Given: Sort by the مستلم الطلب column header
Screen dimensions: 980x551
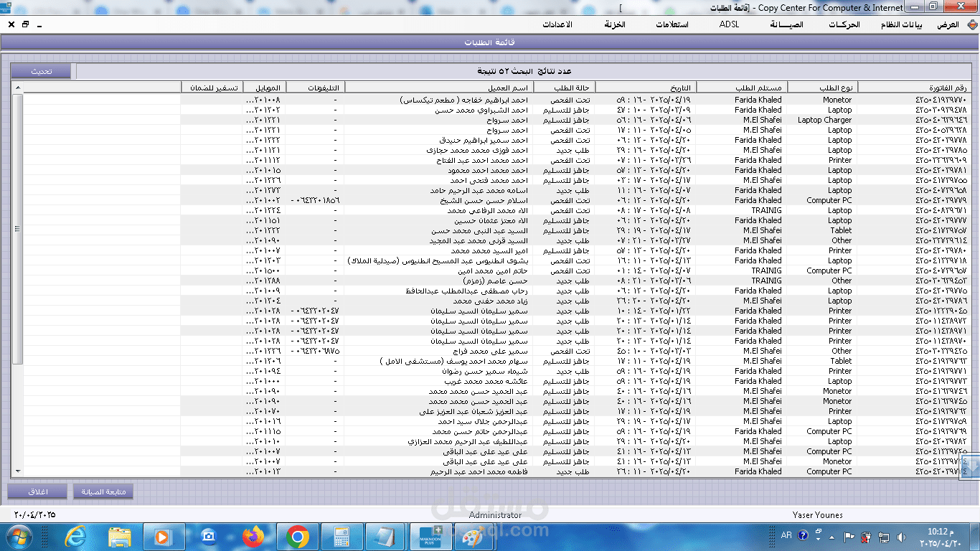Looking at the screenshot, I should (x=742, y=88).
